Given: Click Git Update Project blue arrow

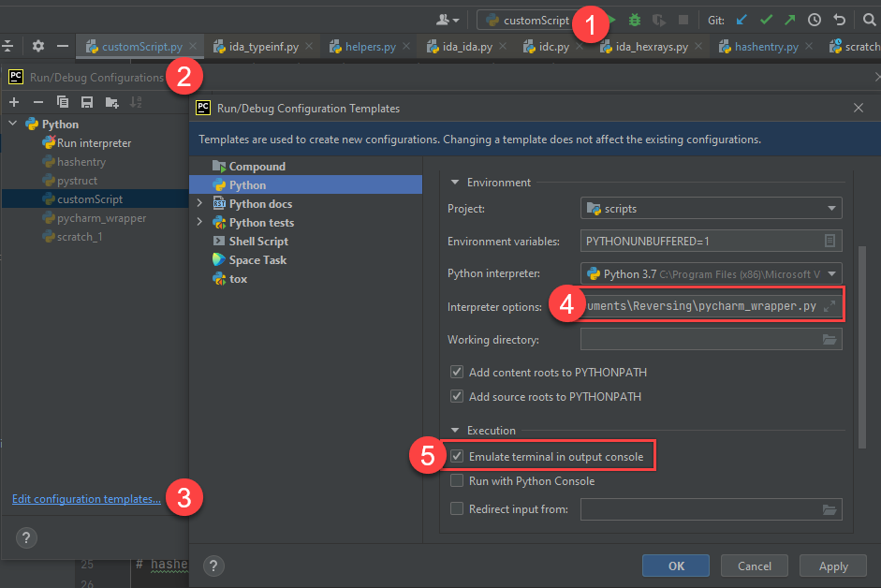Looking at the screenshot, I should point(742,21).
